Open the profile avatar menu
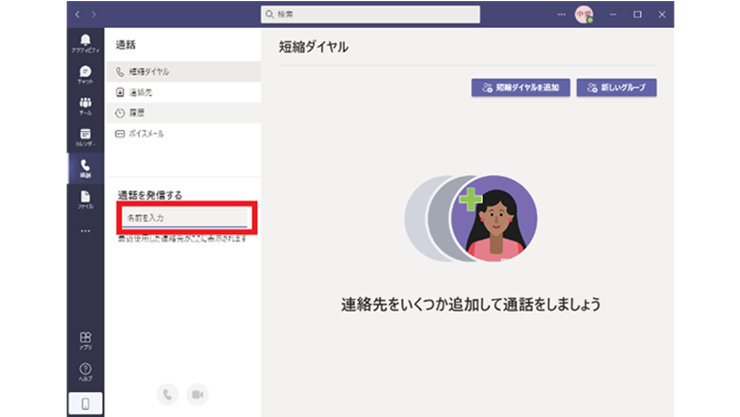This screenshot has height=417, width=740. click(x=583, y=15)
